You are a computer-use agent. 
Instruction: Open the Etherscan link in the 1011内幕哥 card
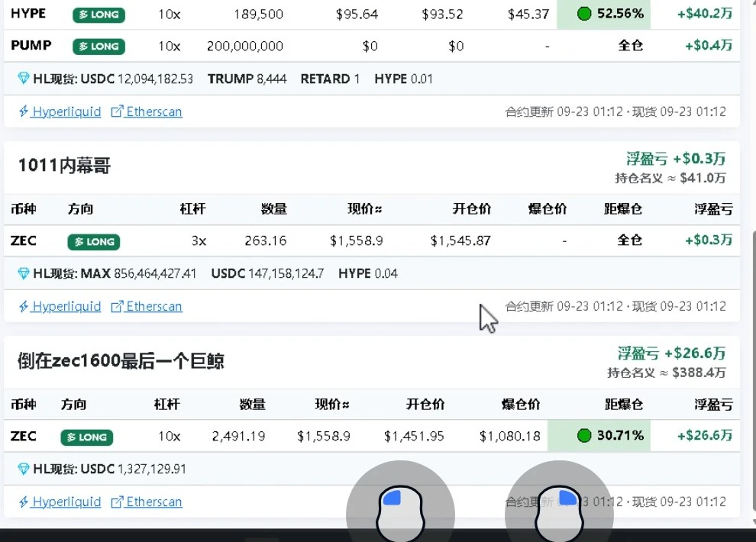point(147,306)
